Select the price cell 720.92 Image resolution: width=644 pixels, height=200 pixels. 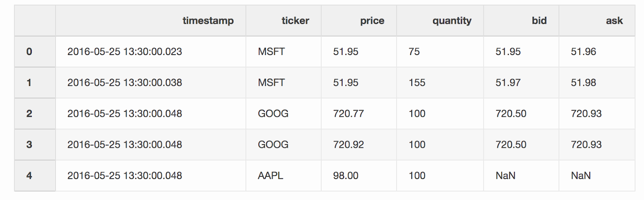coord(348,145)
